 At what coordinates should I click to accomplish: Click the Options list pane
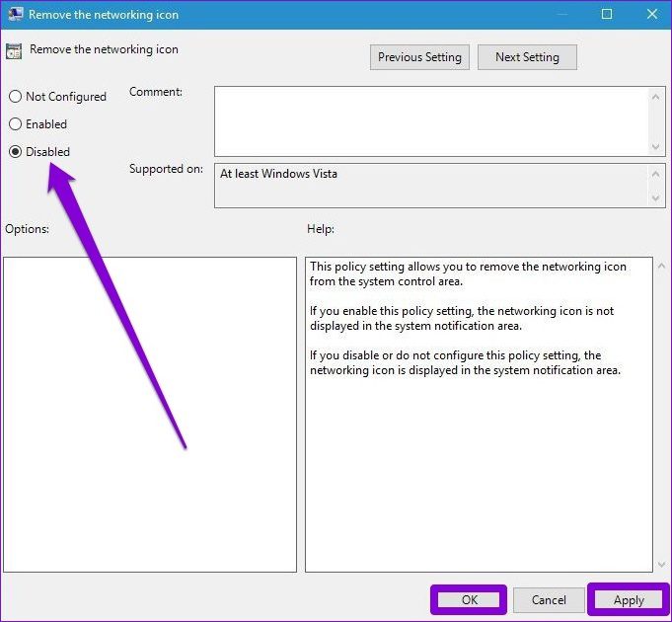click(x=150, y=415)
